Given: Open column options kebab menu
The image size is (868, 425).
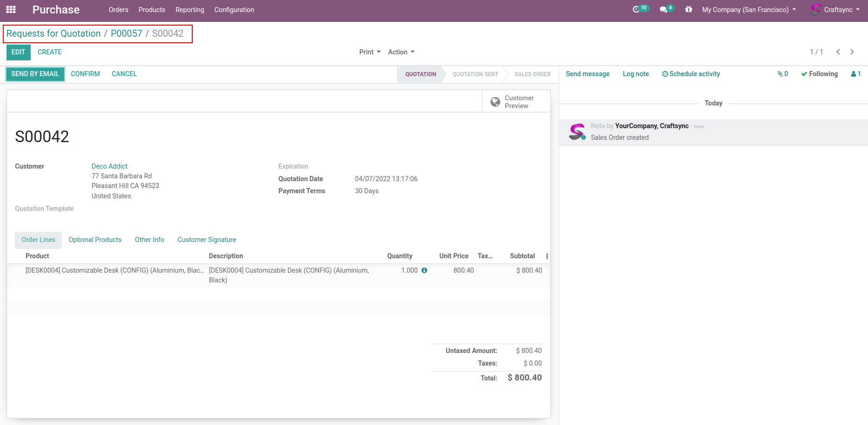Looking at the screenshot, I should tap(547, 256).
